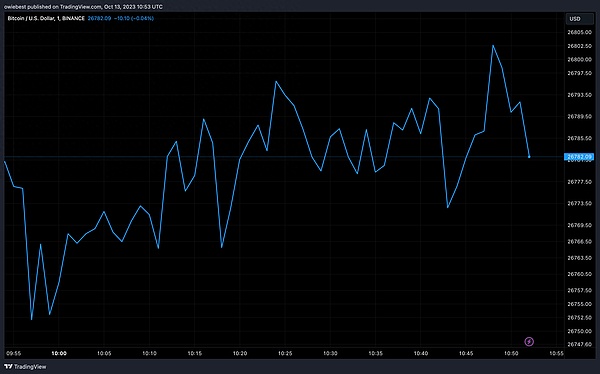Click the 10:00 time axis label
The height and width of the screenshot is (374, 600).
click(59, 353)
